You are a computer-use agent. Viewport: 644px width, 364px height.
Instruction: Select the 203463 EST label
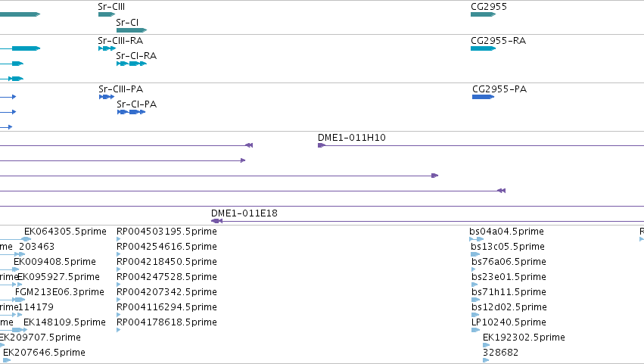coord(36,247)
